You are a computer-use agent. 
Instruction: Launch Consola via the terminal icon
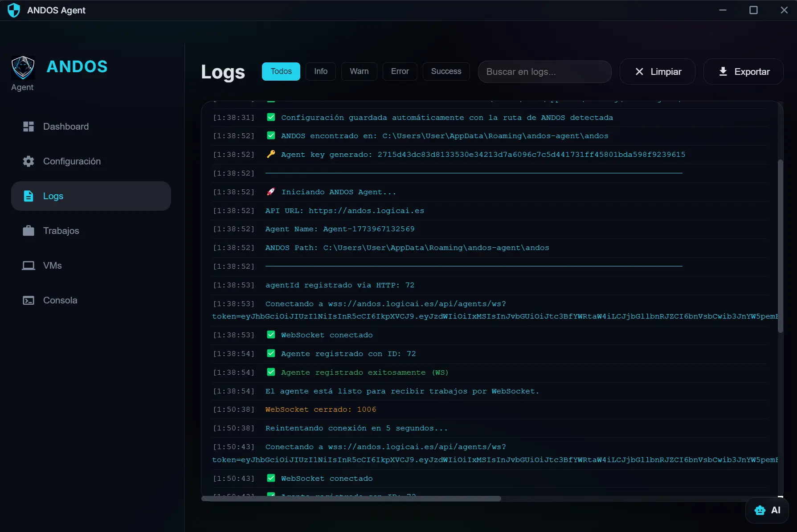(28, 300)
